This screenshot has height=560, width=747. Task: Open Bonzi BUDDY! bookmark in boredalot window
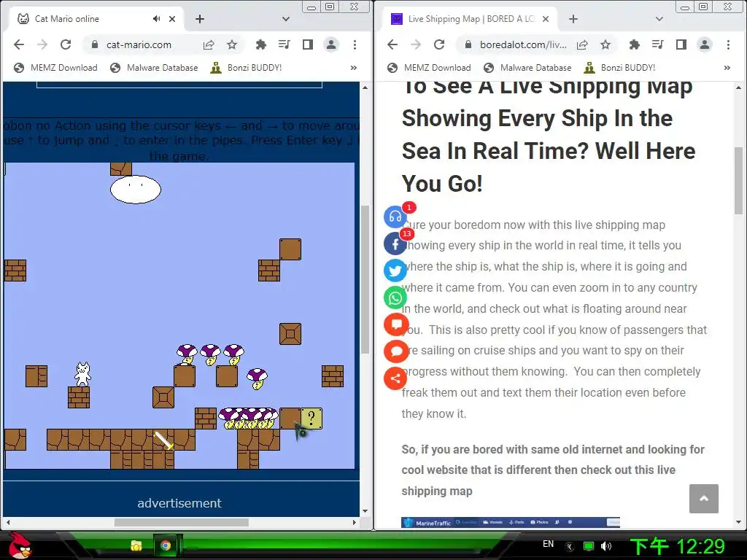click(x=620, y=68)
